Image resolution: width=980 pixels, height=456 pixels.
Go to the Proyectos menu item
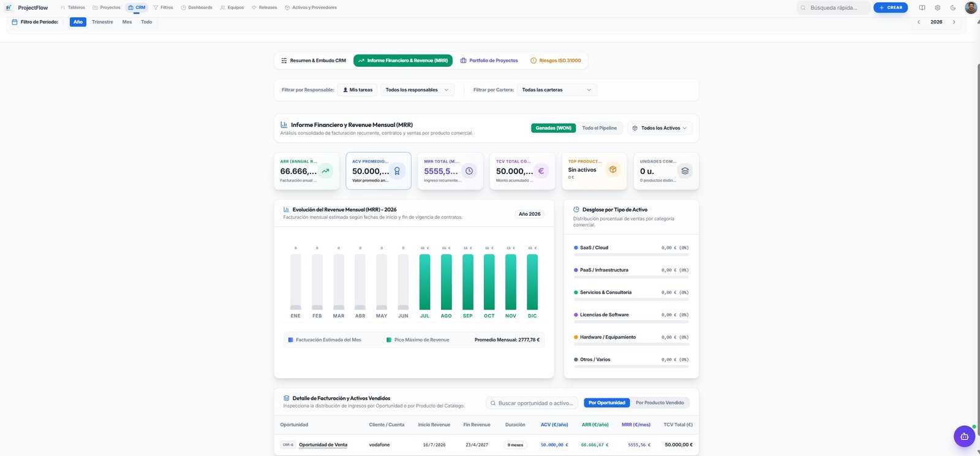click(107, 7)
